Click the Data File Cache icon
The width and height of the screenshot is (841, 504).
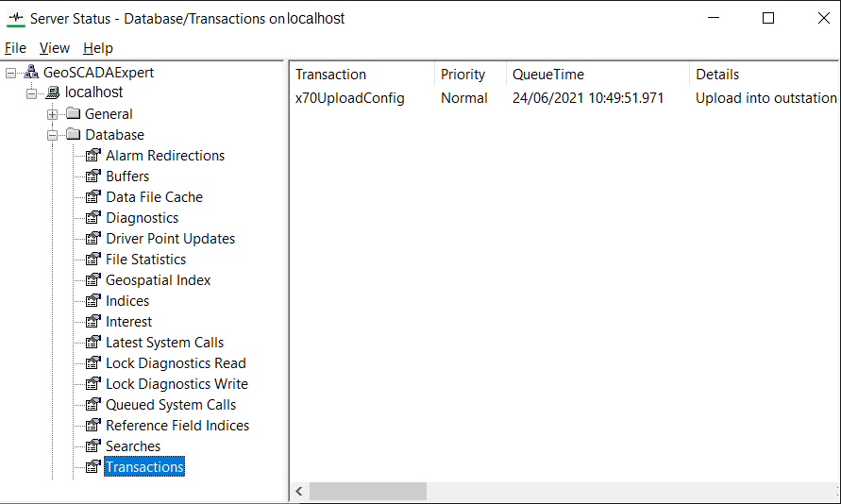click(x=93, y=197)
